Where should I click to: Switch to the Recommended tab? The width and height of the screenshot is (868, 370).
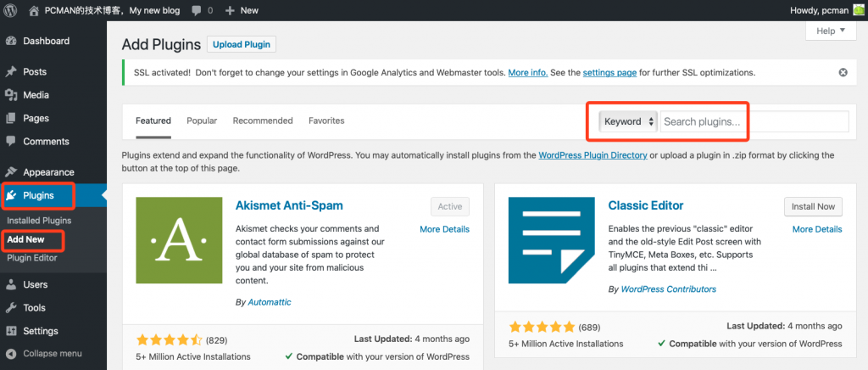point(263,121)
